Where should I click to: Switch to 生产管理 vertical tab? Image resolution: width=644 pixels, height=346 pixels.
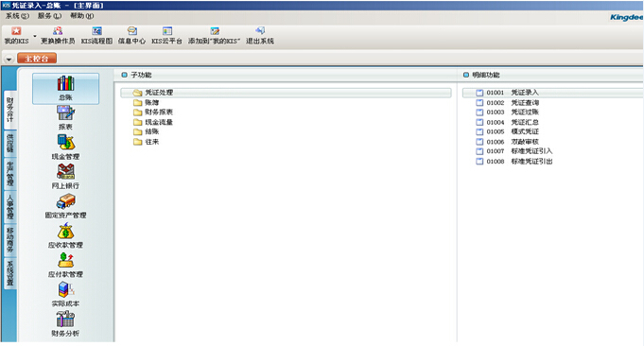click(9, 174)
